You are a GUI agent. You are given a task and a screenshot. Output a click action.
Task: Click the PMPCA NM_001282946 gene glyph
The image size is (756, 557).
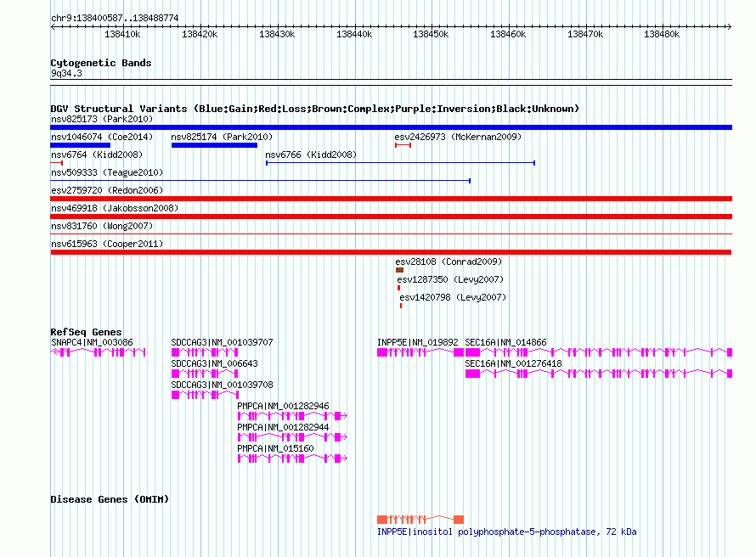[x=293, y=416]
